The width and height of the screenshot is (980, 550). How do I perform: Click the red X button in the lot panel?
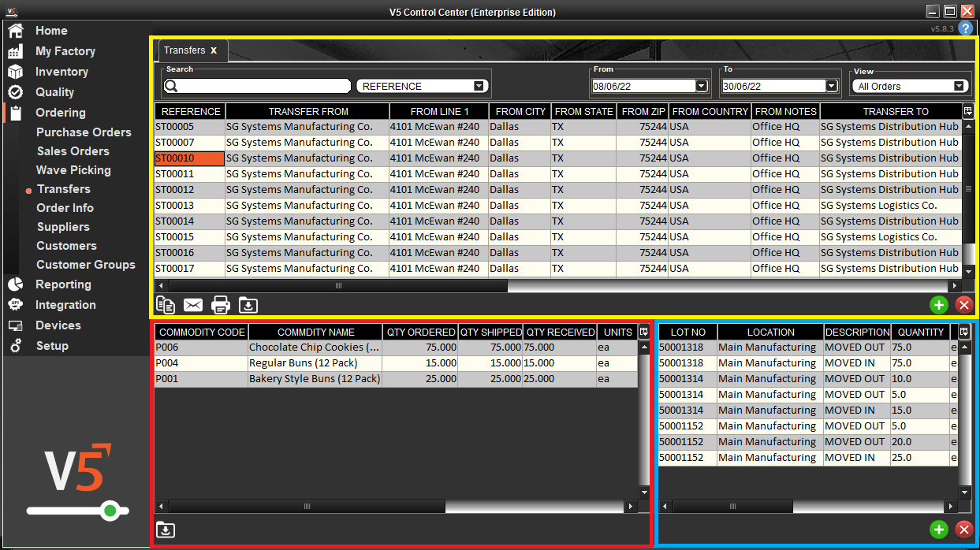[963, 530]
